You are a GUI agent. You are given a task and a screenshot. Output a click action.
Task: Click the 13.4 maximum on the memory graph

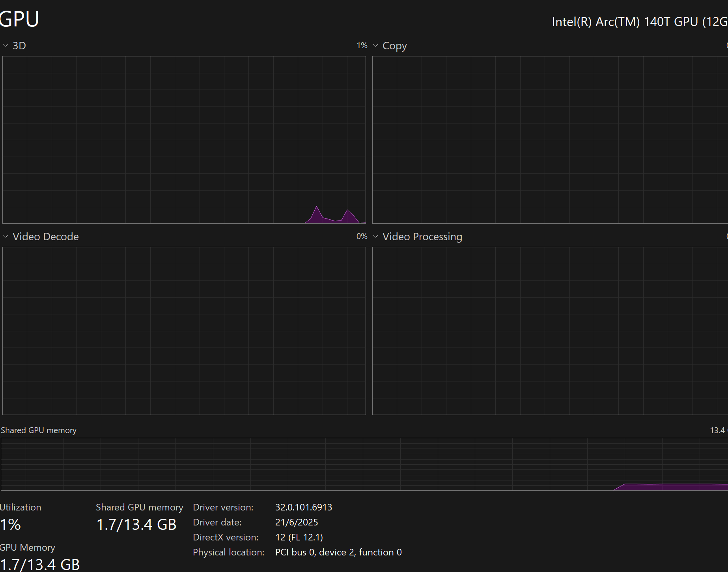pyautogui.click(x=719, y=430)
